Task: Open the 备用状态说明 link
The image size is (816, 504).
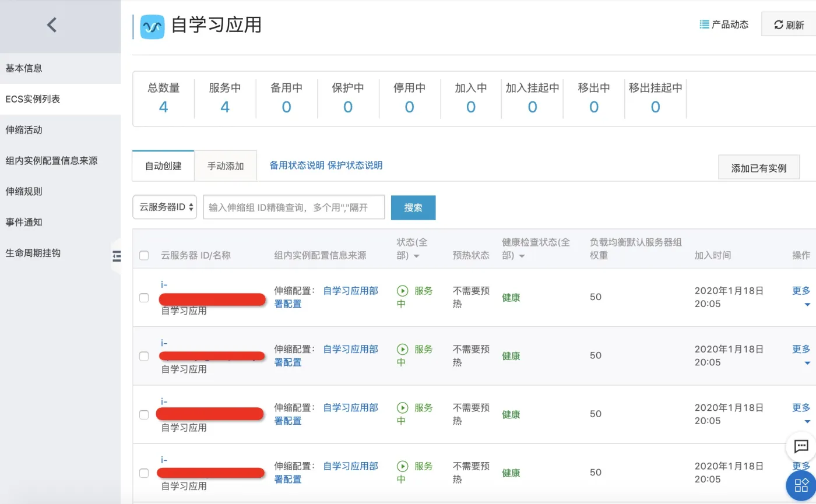Action: pyautogui.click(x=297, y=165)
